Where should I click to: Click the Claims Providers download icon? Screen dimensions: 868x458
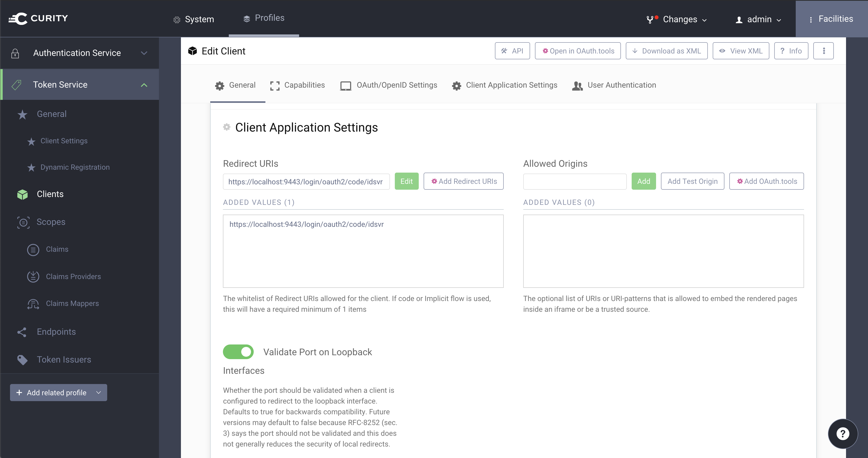tap(33, 277)
